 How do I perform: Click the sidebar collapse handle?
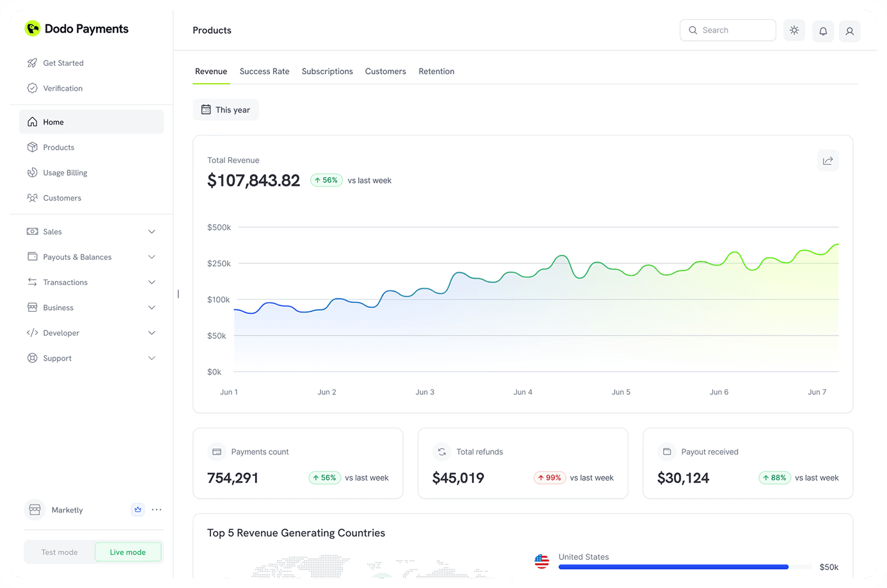pos(178,294)
